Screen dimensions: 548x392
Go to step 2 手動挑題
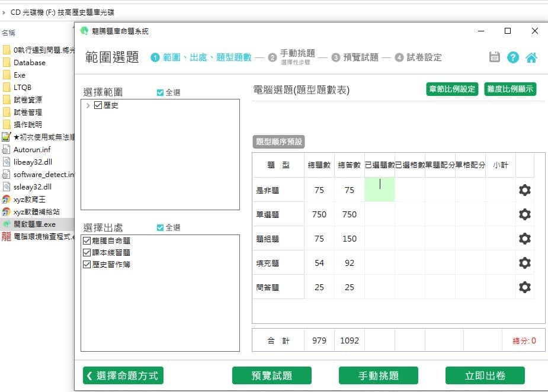[x=292, y=57]
